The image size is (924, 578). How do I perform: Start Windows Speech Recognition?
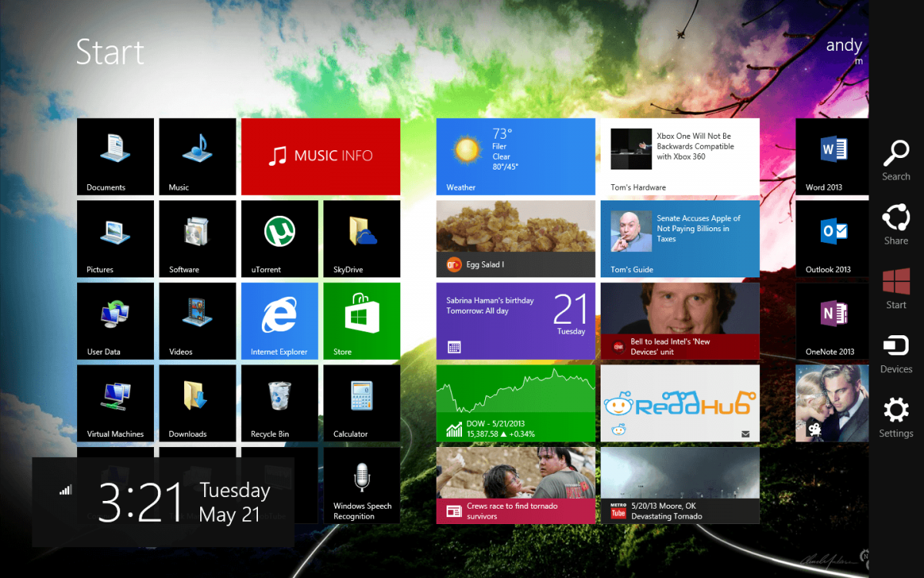tap(361, 486)
